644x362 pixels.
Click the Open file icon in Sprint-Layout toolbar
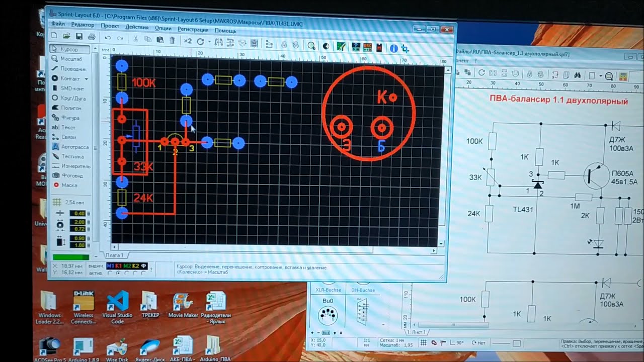pyautogui.click(x=65, y=36)
